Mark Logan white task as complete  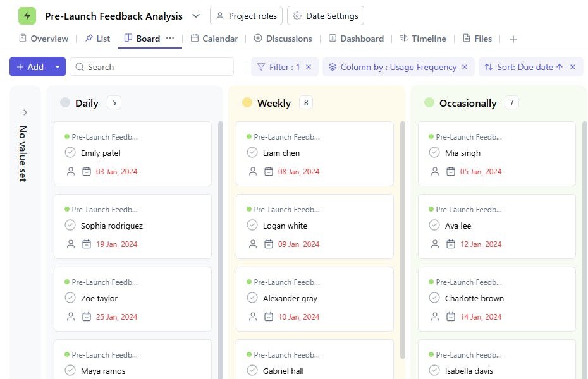click(252, 226)
